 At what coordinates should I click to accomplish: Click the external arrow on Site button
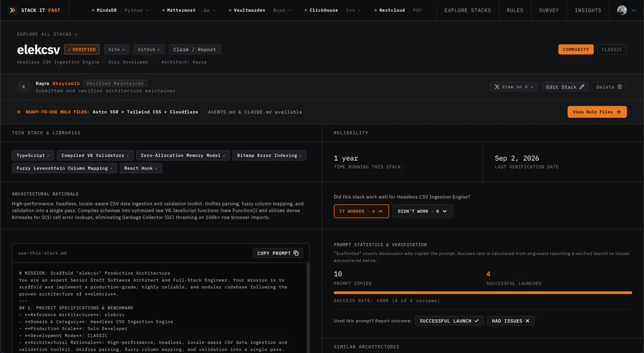123,50
